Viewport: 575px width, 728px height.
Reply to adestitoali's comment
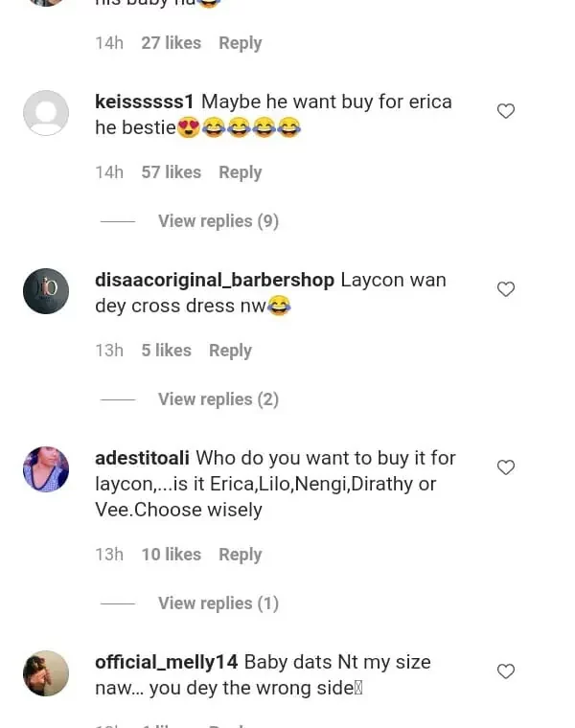pyautogui.click(x=240, y=555)
